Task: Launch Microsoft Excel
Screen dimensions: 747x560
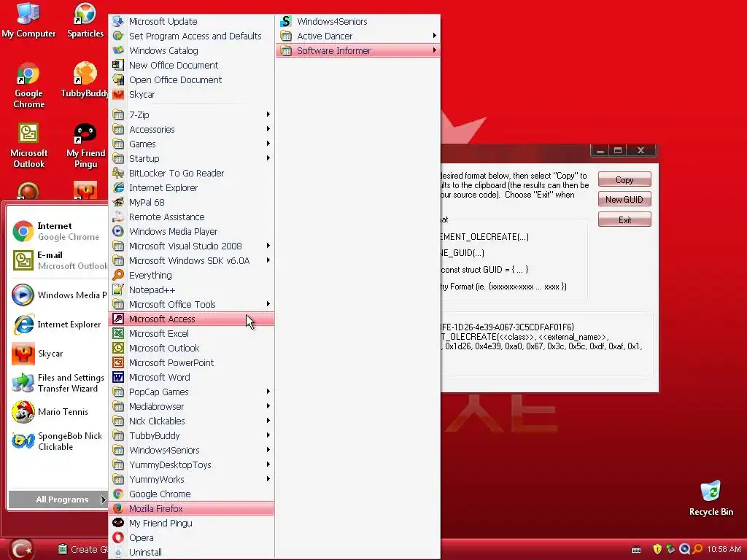Action: (192, 334)
